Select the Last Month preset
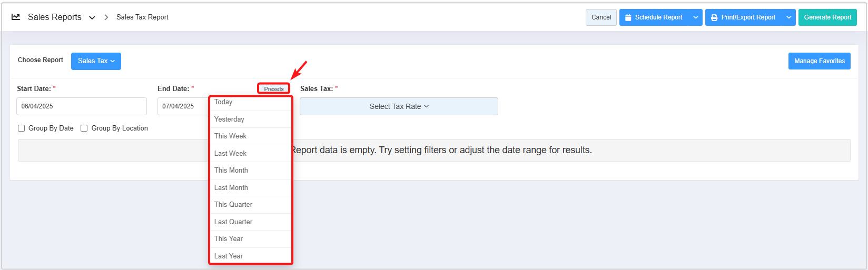 [x=231, y=187]
